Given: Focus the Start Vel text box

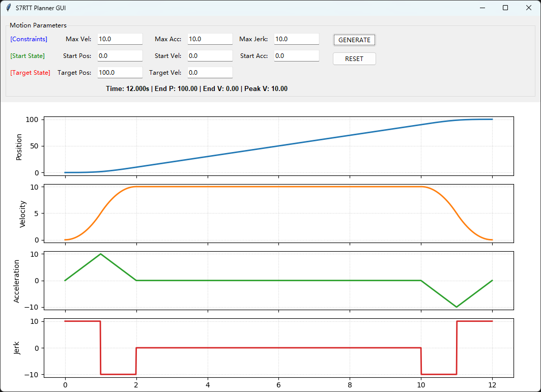Looking at the screenshot, I should (x=210, y=56).
